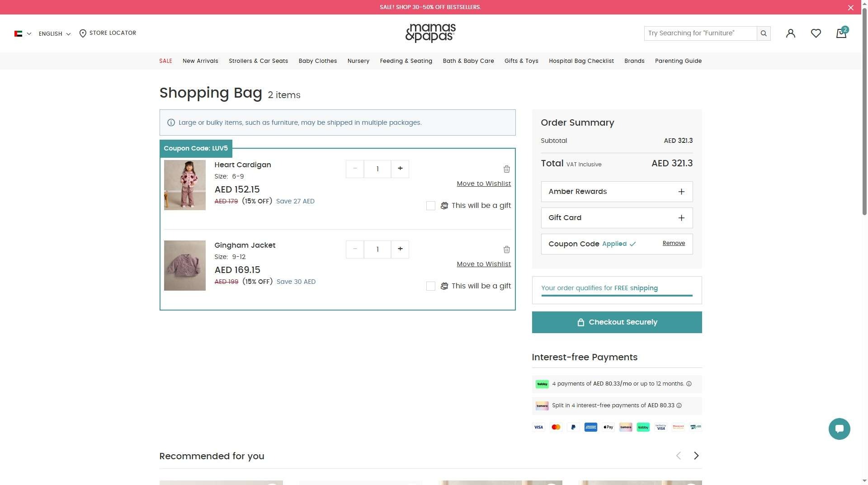
Task: Open the Nursery menu
Action: pyautogui.click(x=358, y=61)
